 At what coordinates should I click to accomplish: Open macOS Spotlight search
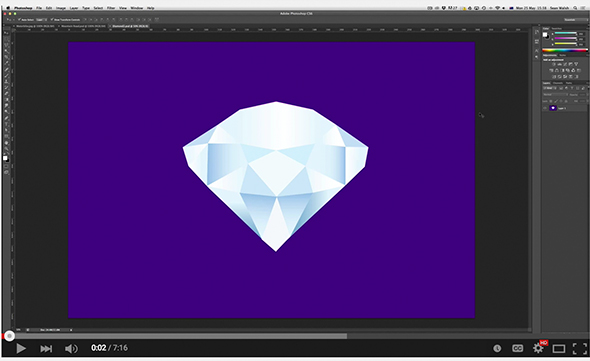575,8
